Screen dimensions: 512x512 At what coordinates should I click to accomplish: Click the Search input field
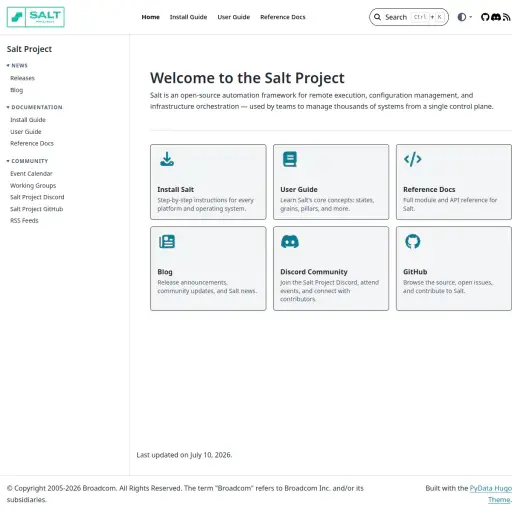click(409, 17)
